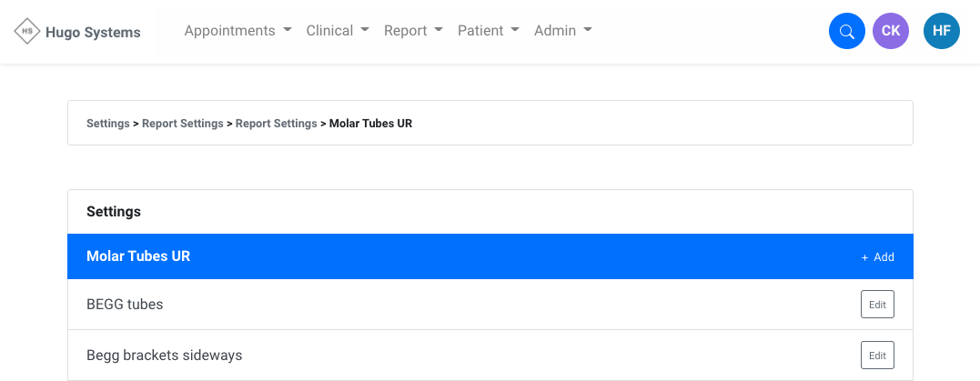Click the purple CK user avatar

pyautogui.click(x=890, y=32)
